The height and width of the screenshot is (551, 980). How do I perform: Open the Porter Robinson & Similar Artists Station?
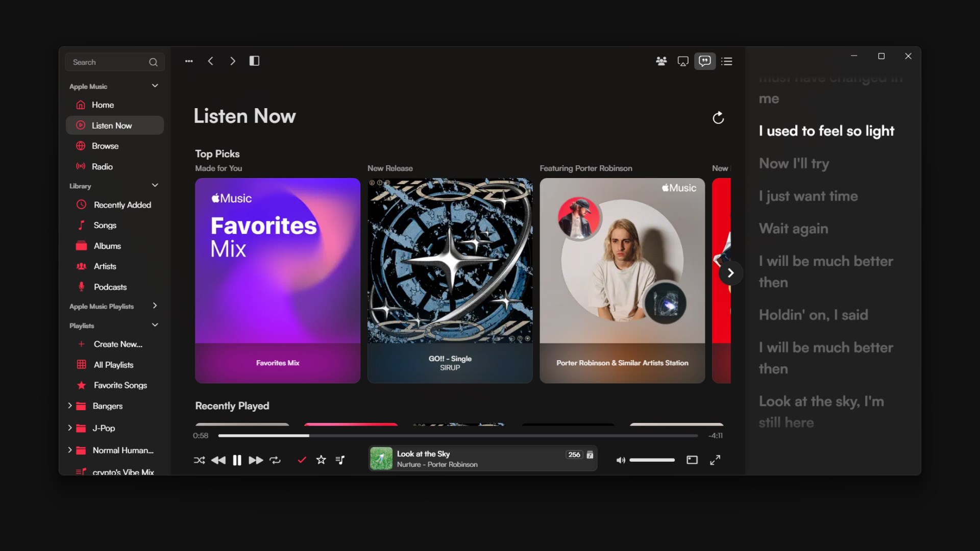click(x=622, y=280)
